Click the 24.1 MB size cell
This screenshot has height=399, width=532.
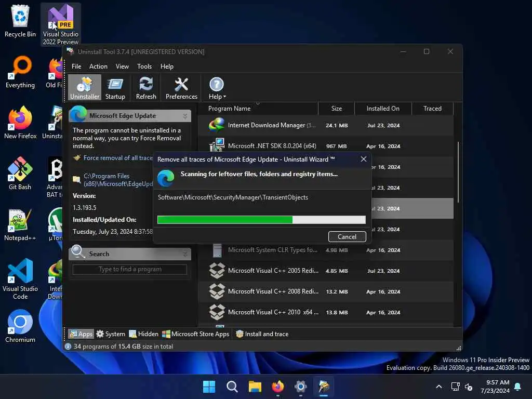click(x=337, y=126)
